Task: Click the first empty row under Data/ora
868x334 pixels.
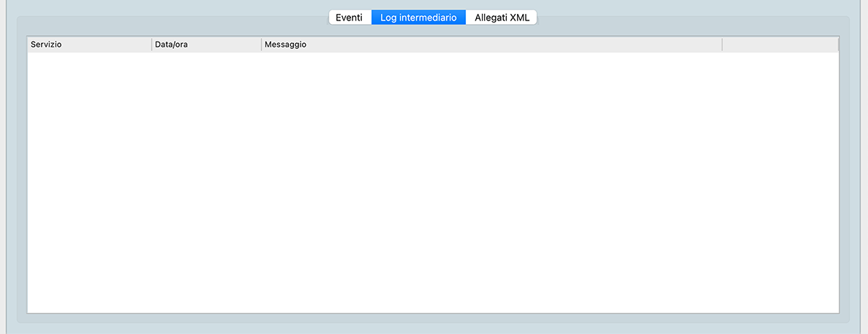Action: point(205,60)
